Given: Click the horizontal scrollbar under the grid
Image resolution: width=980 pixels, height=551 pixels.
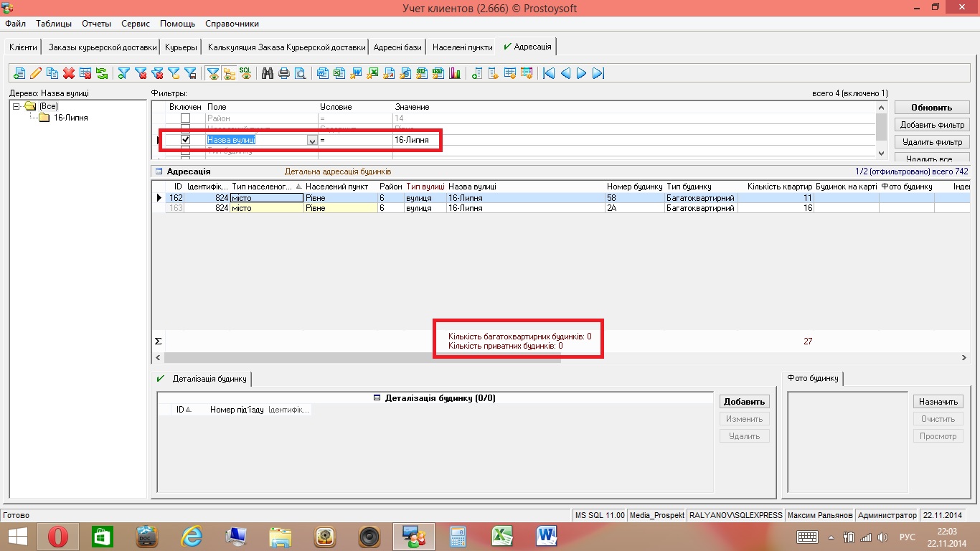Looking at the screenshot, I should click(x=362, y=357).
